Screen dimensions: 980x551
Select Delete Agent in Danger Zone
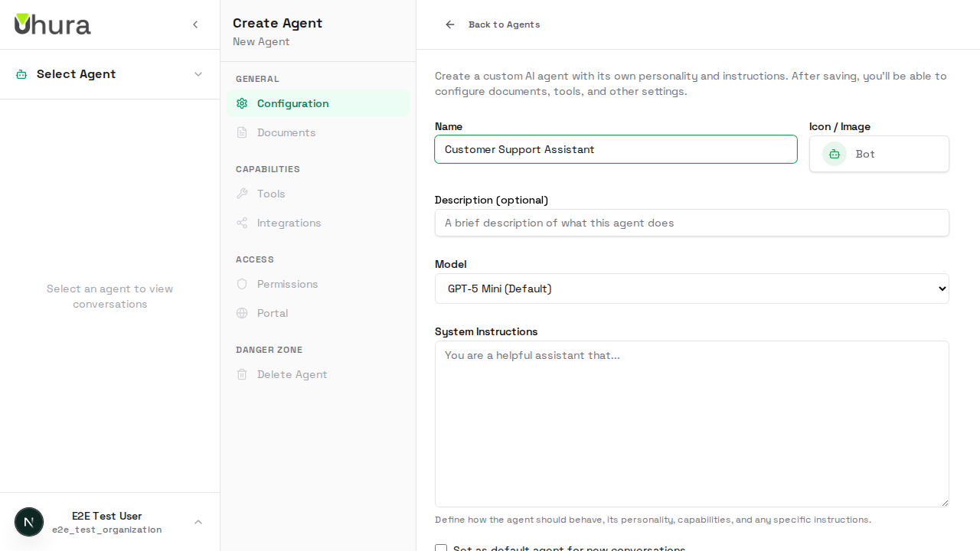point(292,374)
